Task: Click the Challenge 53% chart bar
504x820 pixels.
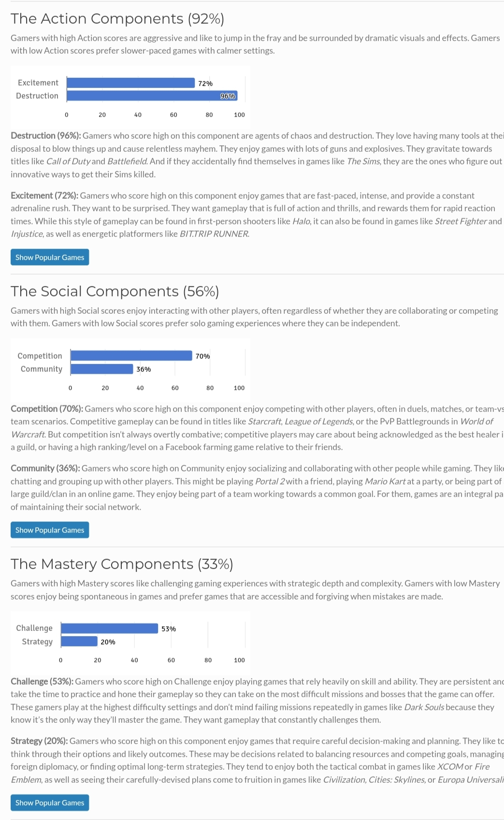Action: (110, 629)
